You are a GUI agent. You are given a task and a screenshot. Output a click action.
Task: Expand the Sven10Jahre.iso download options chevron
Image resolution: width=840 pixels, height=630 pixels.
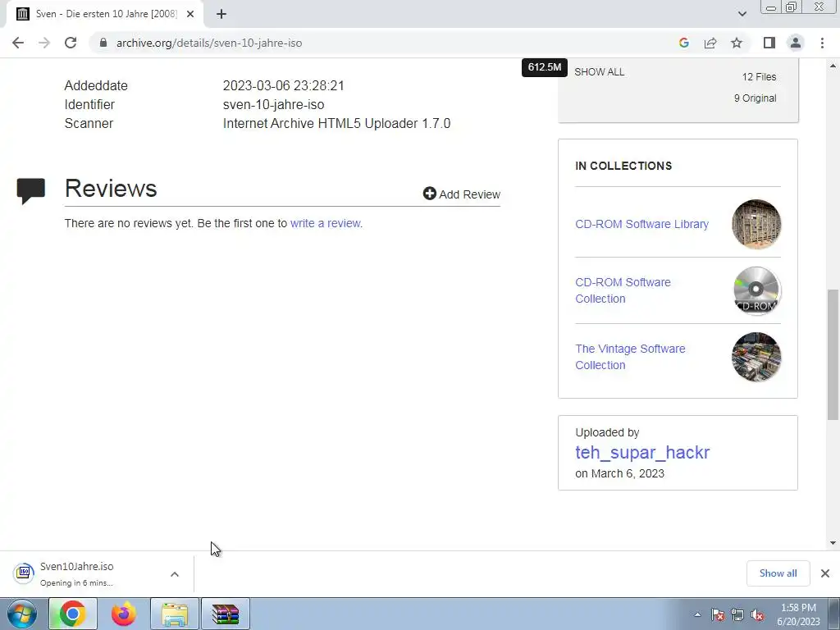click(x=175, y=574)
